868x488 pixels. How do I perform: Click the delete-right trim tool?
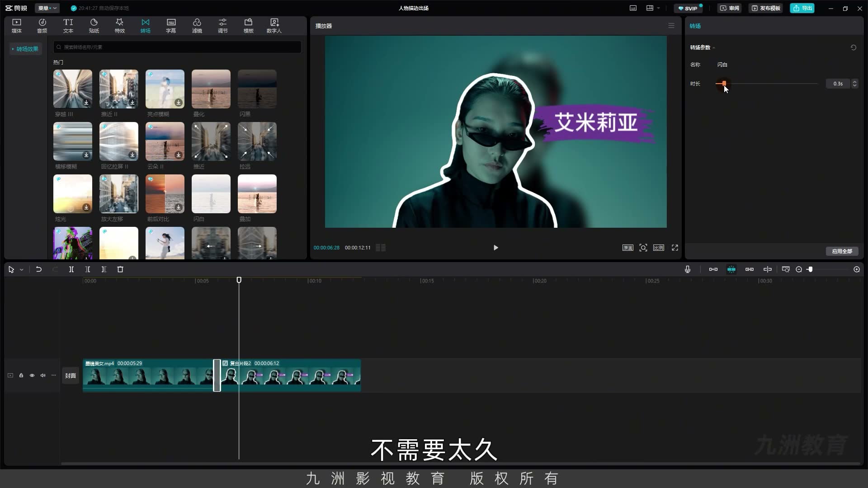(x=104, y=269)
